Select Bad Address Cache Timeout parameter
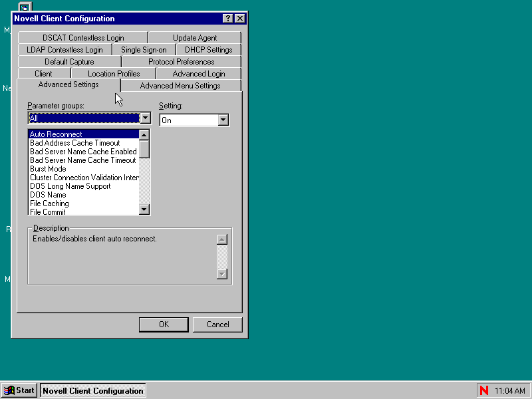 (84, 143)
